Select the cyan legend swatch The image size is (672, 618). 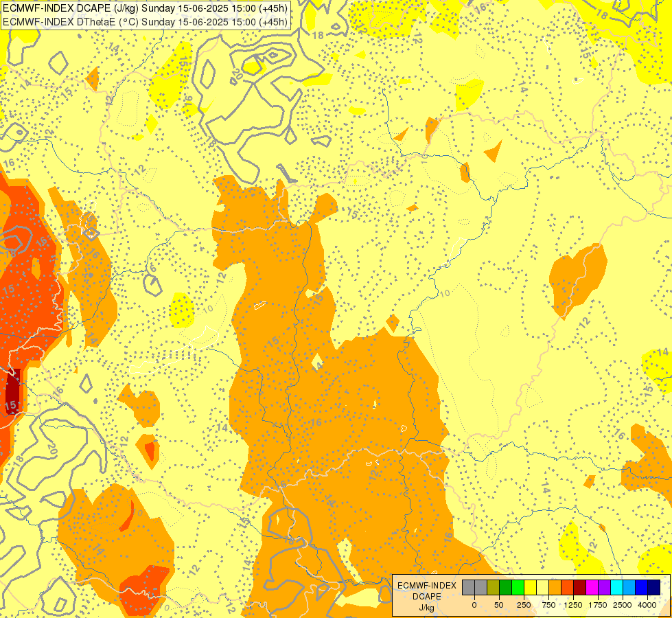(616, 587)
